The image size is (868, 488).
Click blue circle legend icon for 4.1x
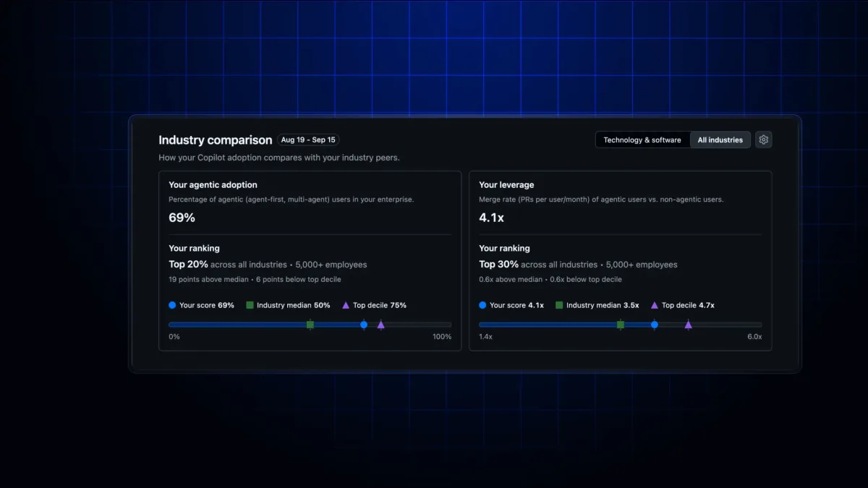(482, 305)
